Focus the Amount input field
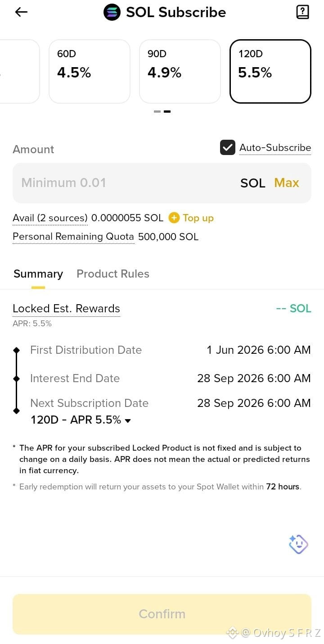This screenshot has height=644, width=324. [x=162, y=183]
